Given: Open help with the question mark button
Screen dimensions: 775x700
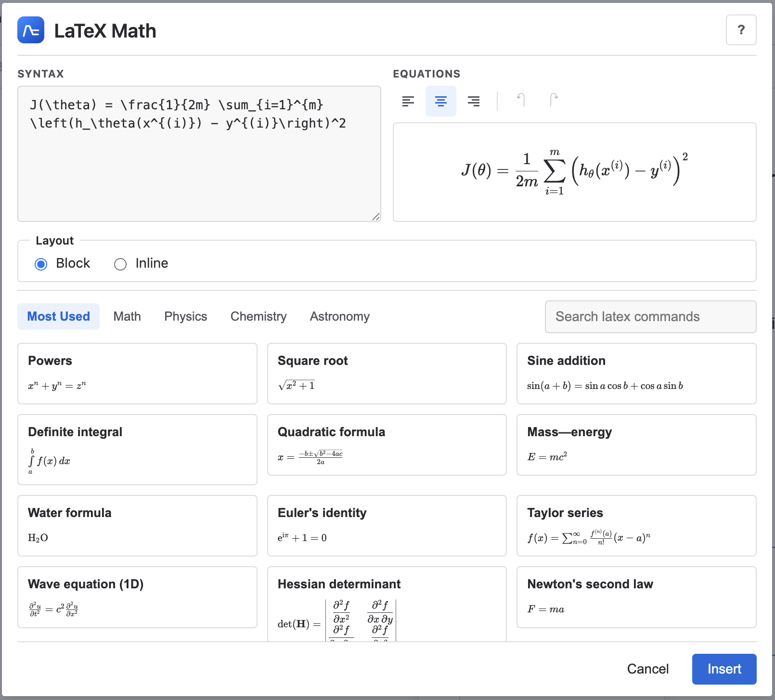Looking at the screenshot, I should tap(741, 30).
